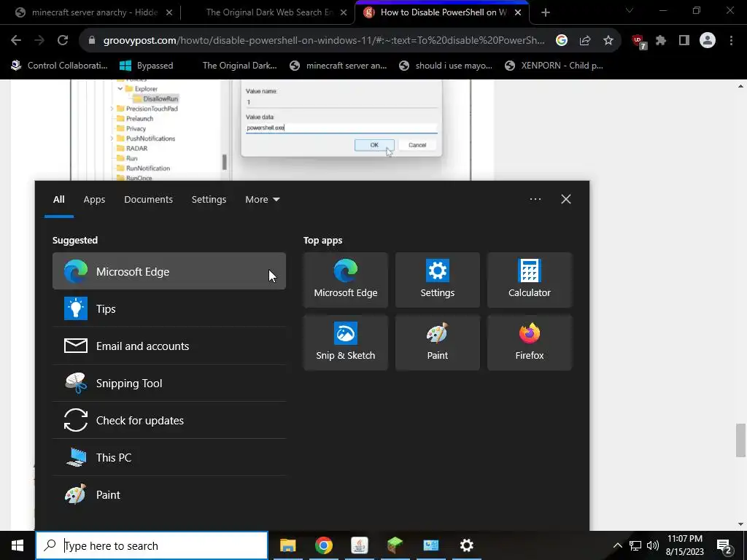Switch to the Settings search tab
This screenshot has height=560, width=747.
(209, 200)
